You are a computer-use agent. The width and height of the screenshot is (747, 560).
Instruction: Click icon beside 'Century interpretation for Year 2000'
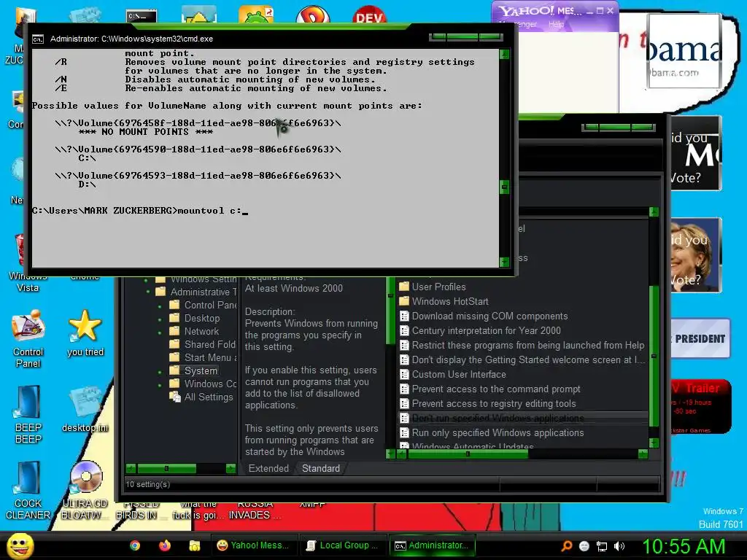(404, 330)
